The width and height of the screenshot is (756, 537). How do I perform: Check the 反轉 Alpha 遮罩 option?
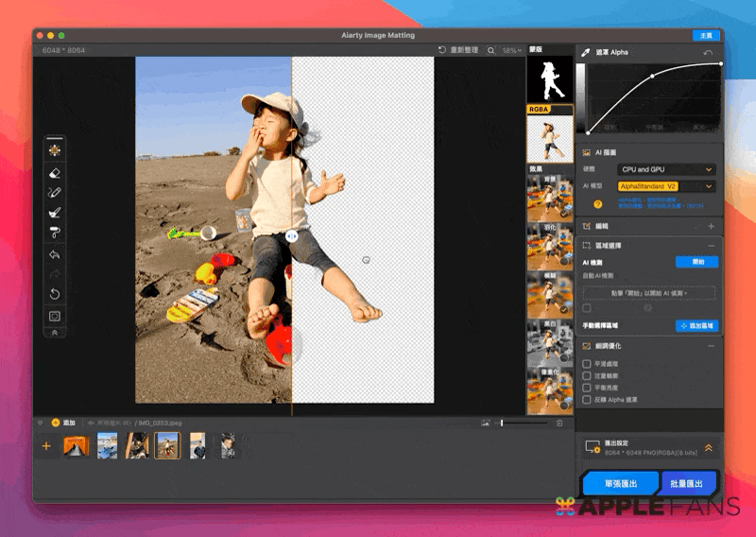pos(587,400)
